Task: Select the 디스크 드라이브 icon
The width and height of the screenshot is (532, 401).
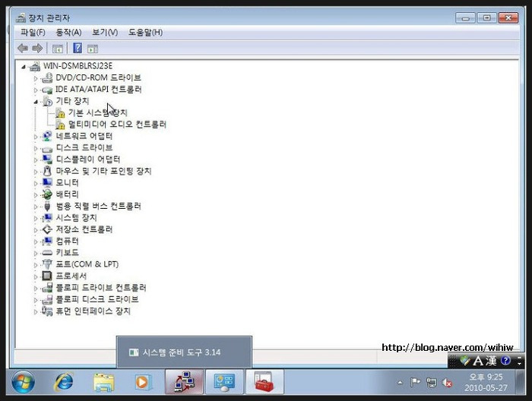Action: pos(47,148)
